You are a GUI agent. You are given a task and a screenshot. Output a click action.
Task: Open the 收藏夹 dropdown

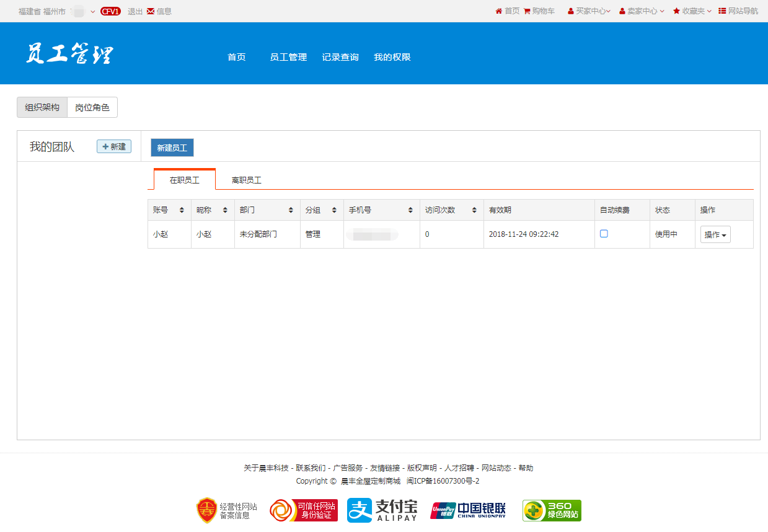click(692, 11)
